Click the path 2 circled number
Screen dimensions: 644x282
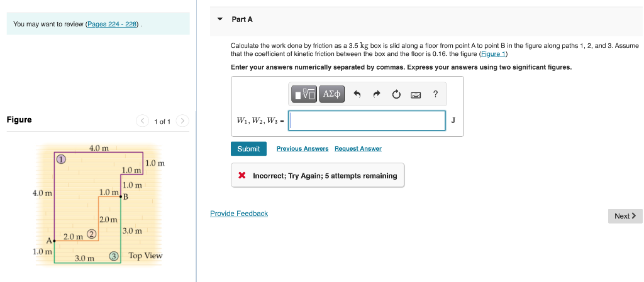coord(92,234)
